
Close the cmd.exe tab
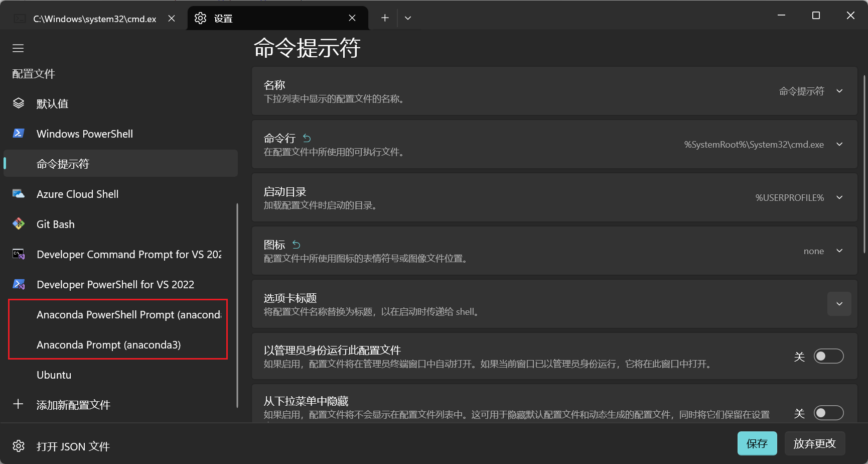tap(172, 18)
